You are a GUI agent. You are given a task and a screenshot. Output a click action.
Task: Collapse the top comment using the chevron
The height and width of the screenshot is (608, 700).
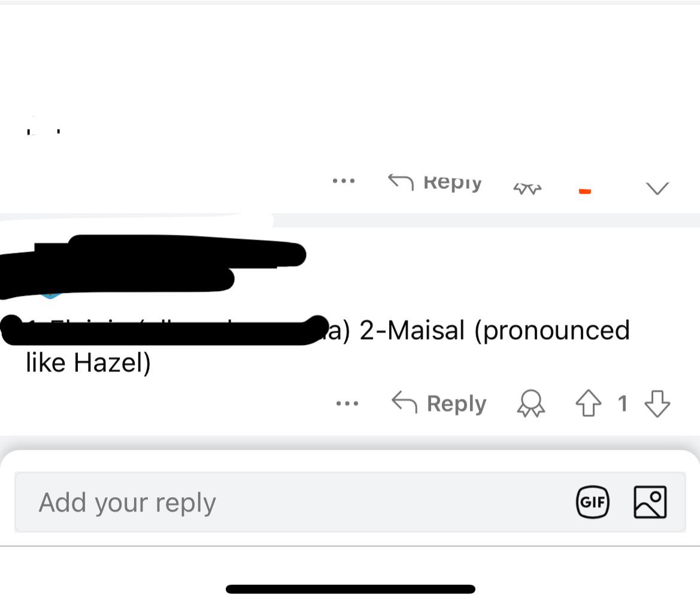click(x=657, y=187)
